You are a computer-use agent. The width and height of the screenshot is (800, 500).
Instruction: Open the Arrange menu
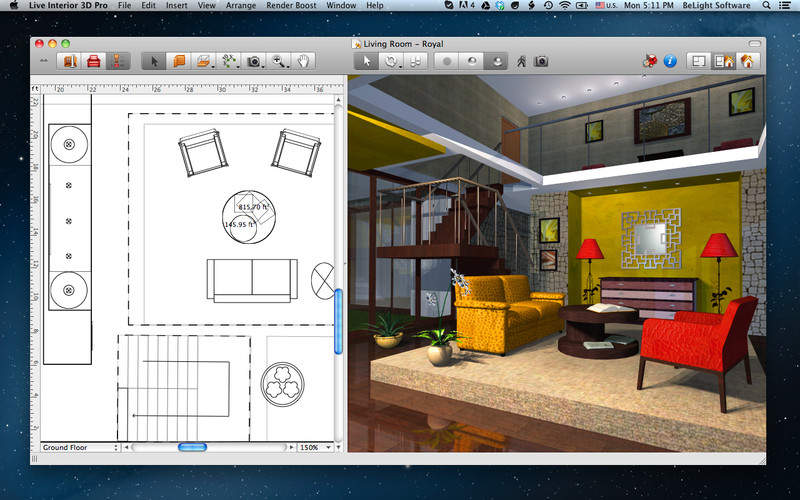tap(240, 6)
